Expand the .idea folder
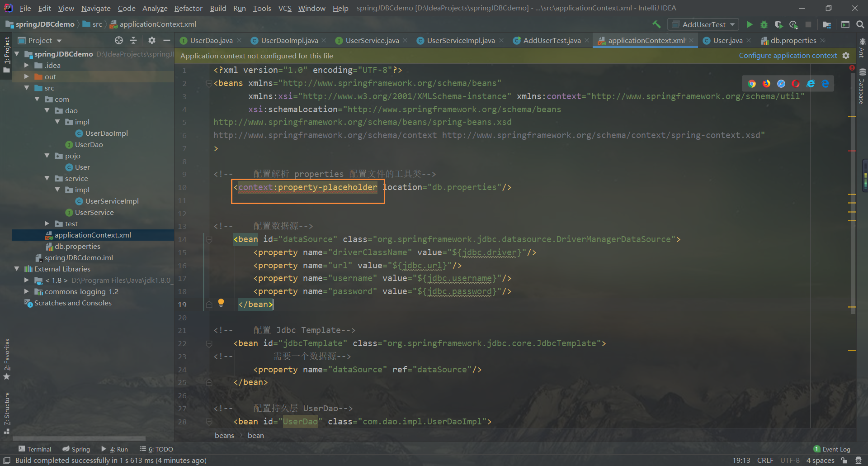 (27, 65)
